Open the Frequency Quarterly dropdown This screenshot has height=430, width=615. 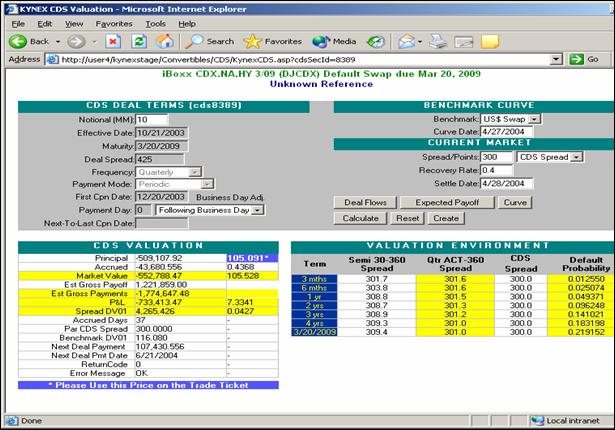(194, 172)
